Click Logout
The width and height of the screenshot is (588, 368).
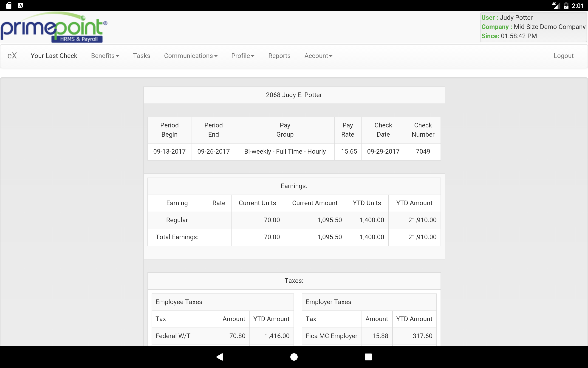coord(563,56)
